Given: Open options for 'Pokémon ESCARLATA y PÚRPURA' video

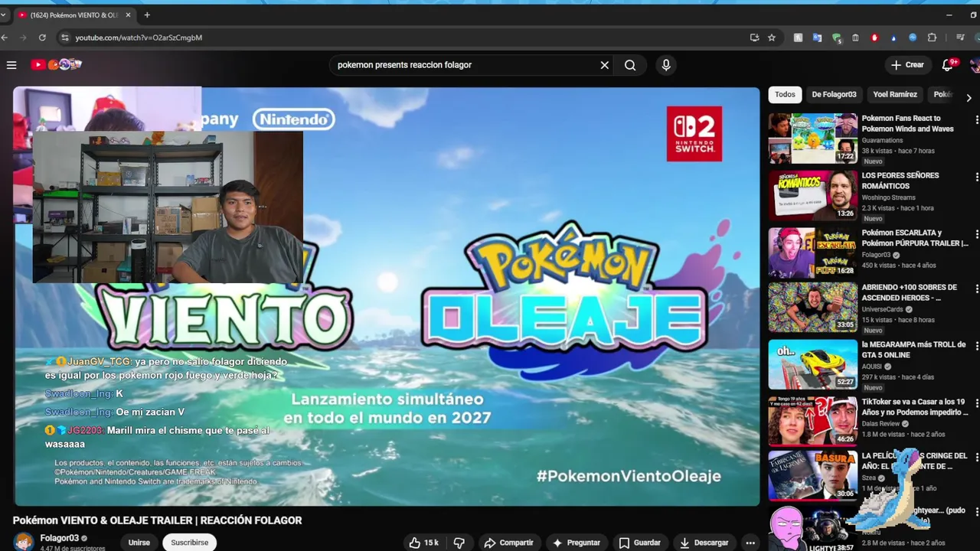Looking at the screenshot, I should [x=976, y=234].
